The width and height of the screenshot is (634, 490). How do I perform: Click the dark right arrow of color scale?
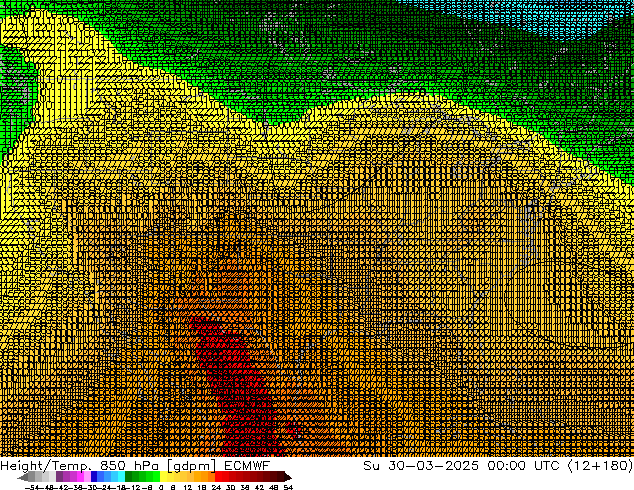click(288, 478)
